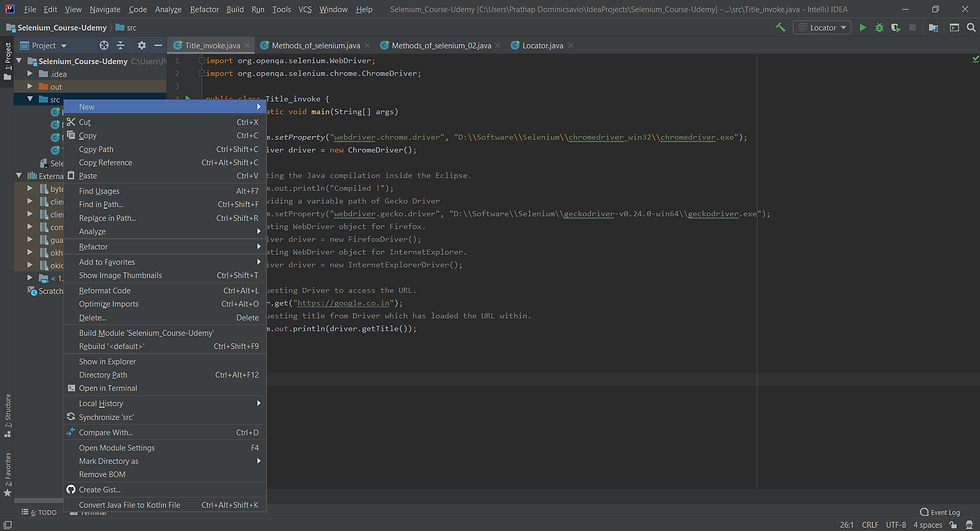The image size is (980, 531).
Task: Choose Open Module Settings entry
Action: (165, 448)
